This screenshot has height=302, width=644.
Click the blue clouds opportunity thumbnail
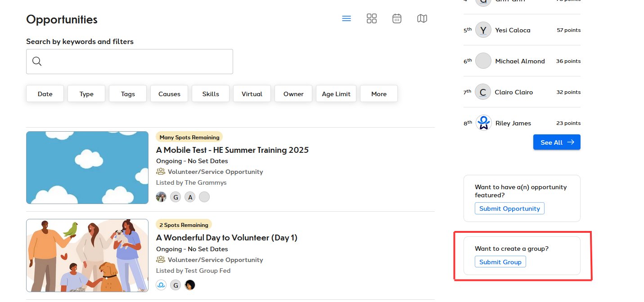[87, 168]
